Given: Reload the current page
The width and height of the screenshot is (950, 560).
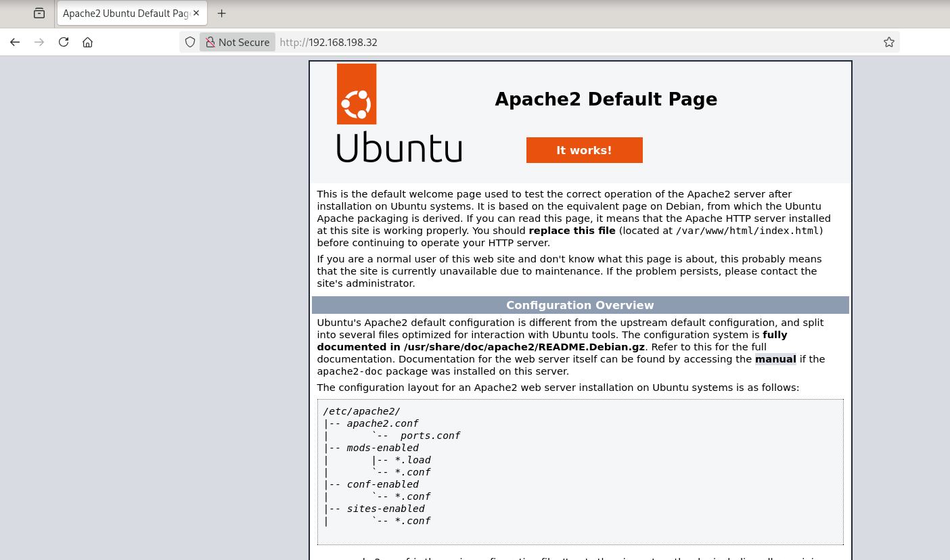Looking at the screenshot, I should pos(64,42).
